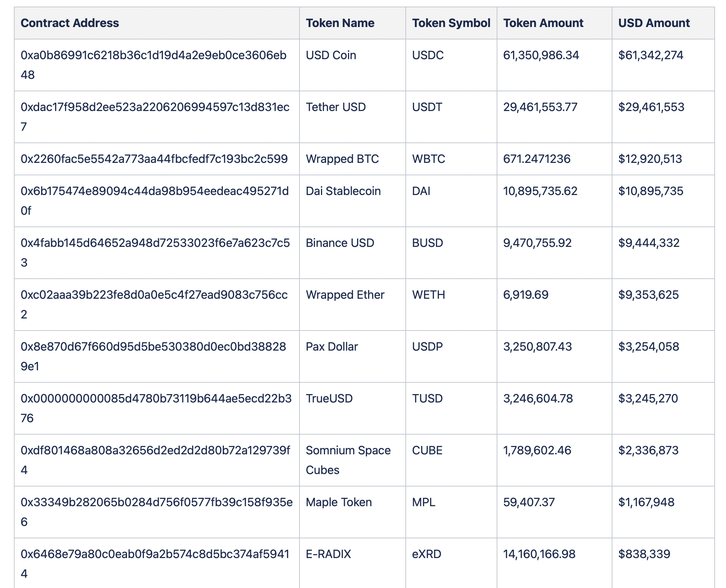Click the Token Amount column header
The image size is (726, 588).
click(x=543, y=23)
